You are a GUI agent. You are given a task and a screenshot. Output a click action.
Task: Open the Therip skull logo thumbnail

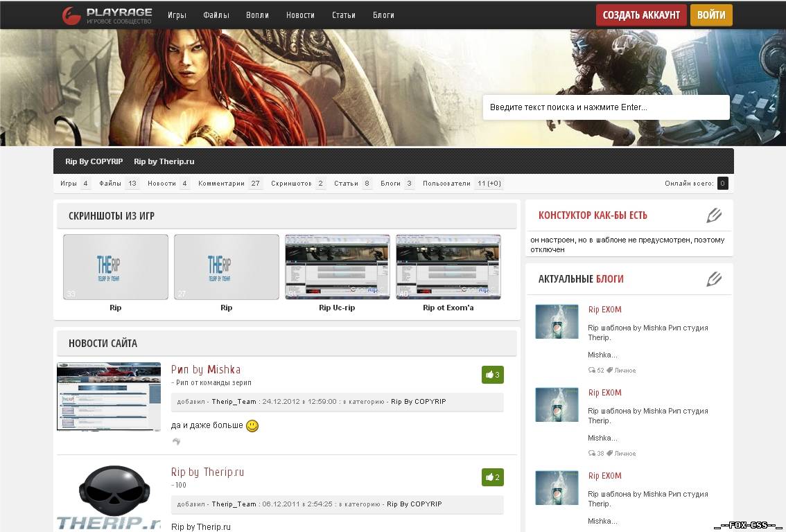click(109, 498)
